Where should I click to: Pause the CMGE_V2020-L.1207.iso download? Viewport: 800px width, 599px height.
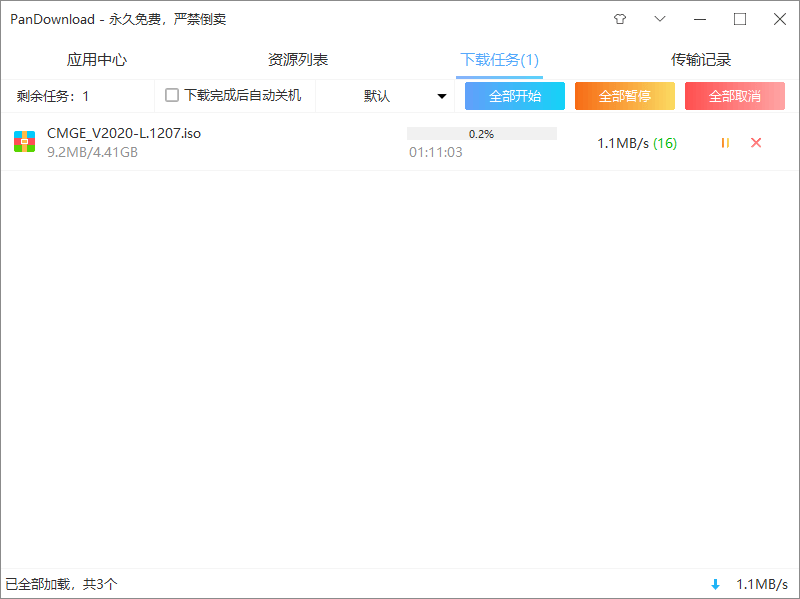724,143
